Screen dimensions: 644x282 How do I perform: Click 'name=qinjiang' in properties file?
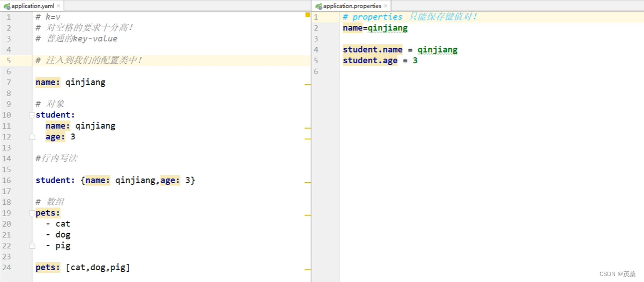(375, 28)
